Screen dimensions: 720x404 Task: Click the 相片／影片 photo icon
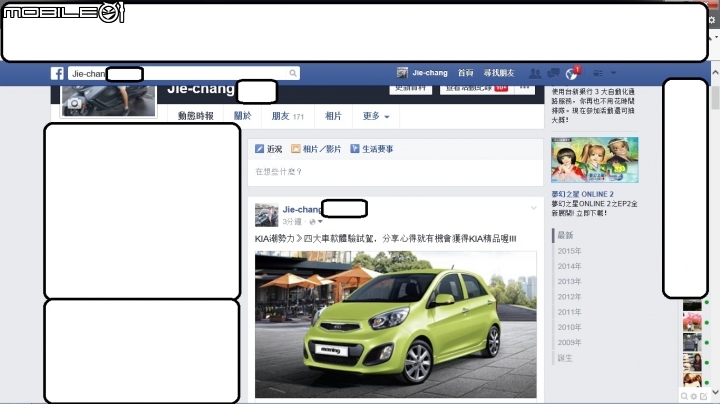click(x=296, y=149)
